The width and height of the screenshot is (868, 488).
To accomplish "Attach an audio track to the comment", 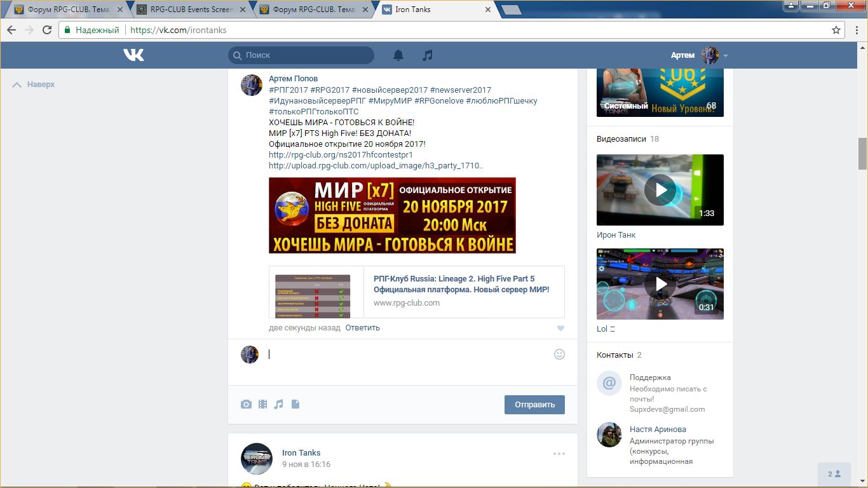I will pos(278,404).
